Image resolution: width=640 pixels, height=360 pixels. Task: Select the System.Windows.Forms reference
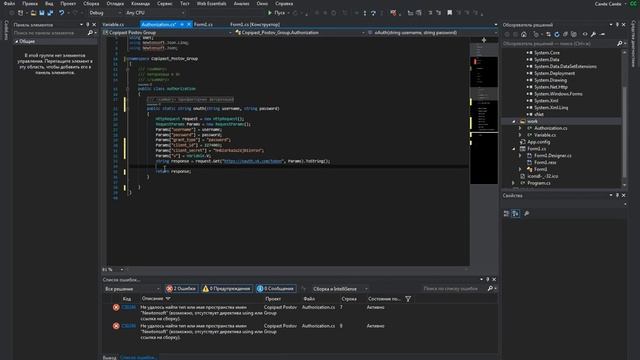coord(558,94)
